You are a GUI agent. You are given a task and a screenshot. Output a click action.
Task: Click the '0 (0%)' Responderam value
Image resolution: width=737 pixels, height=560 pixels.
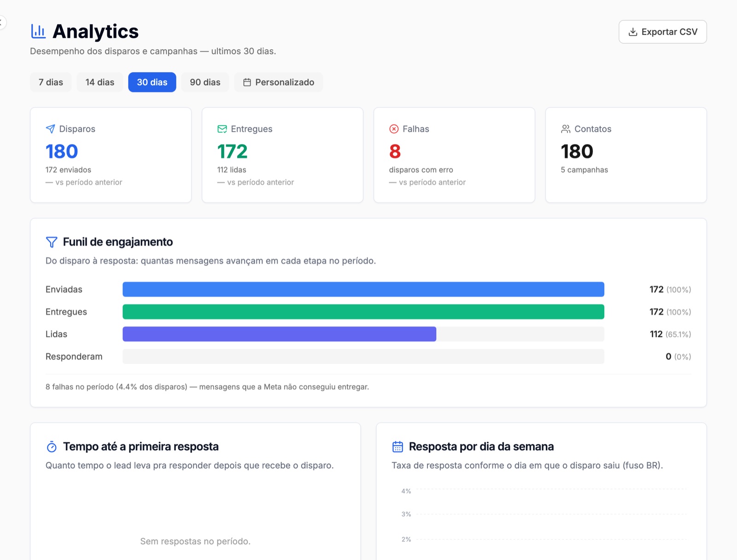(x=678, y=356)
